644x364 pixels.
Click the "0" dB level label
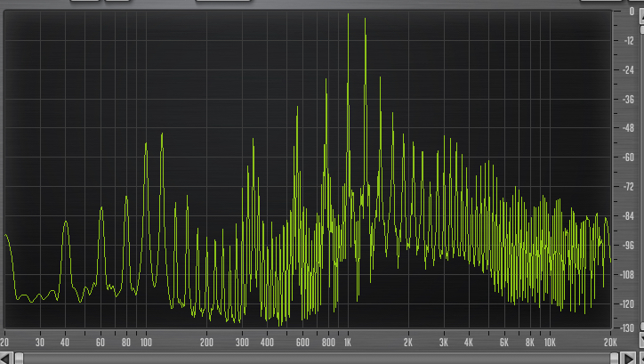tap(632, 12)
